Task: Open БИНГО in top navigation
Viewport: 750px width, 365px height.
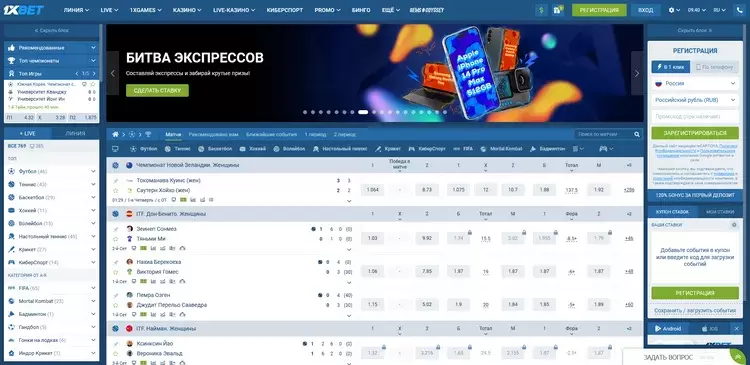Action: pos(361,10)
